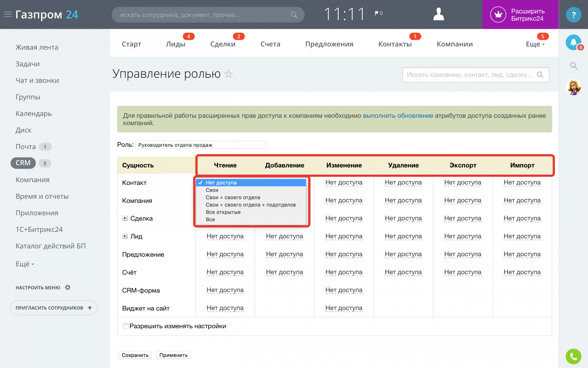Open Диск in sidebar
This screenshot has height=368, width=588.
tap(23, 130)
